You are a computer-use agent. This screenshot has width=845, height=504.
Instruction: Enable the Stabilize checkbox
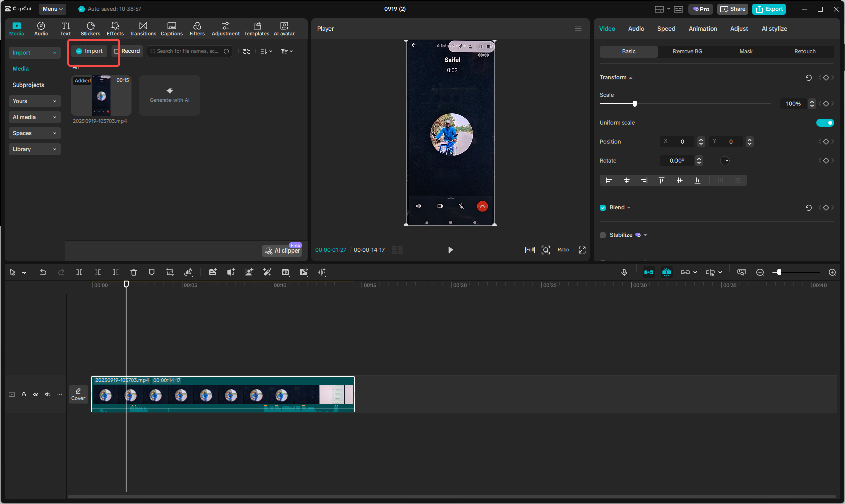603,235
